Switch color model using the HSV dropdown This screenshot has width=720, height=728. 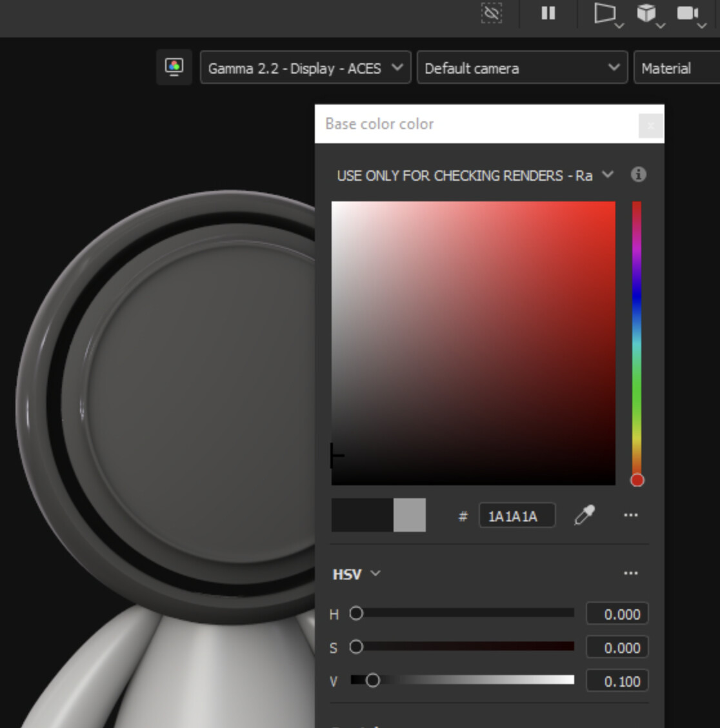click(356, 574)
